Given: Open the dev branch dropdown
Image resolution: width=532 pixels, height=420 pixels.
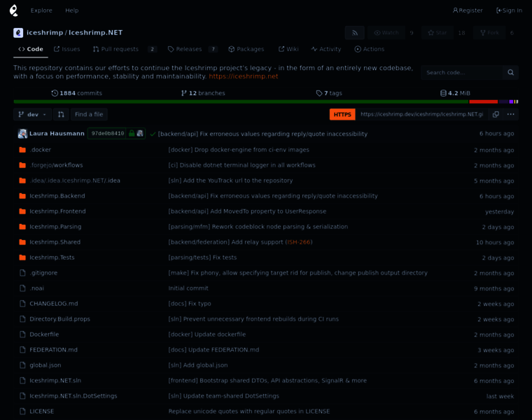Looking at the screenshot, I should [33, 114].
